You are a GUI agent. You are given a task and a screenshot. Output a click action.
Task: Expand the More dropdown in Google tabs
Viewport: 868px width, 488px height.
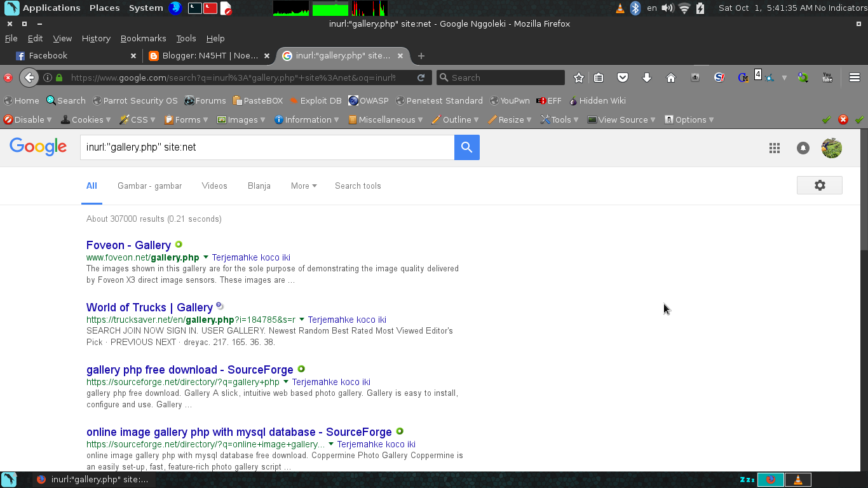[x=303, y=186]
